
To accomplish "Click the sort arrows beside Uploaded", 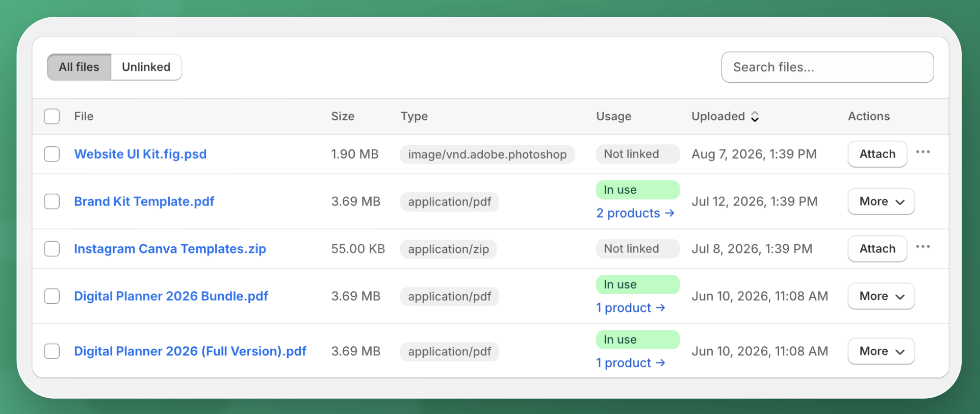I will click(755, 117).
